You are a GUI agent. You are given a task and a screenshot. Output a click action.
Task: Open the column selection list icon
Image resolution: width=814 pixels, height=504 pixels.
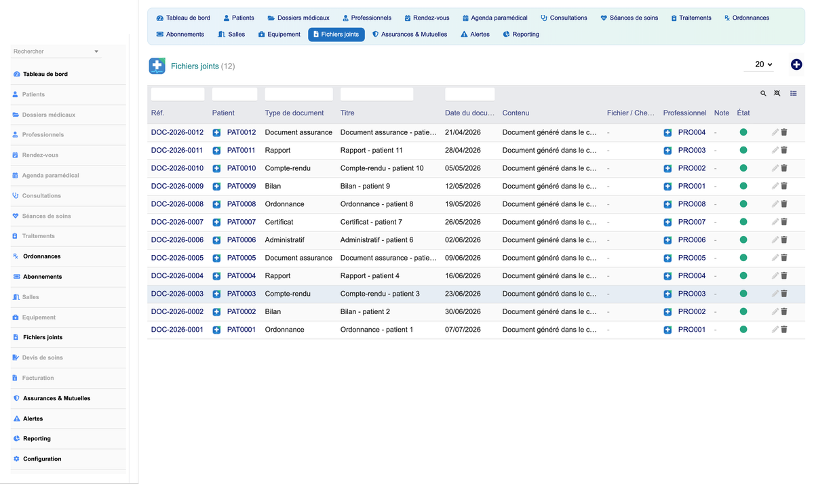794,94
